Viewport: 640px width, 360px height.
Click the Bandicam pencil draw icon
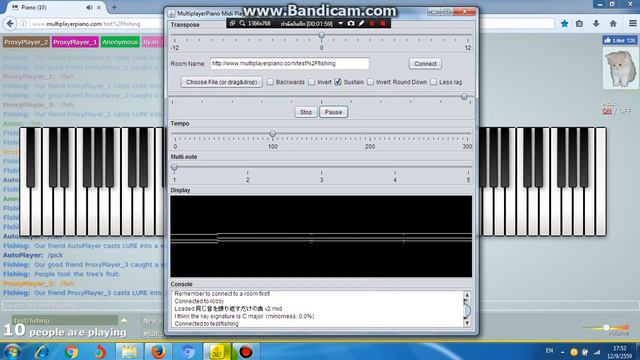click(x=361, y=24)
